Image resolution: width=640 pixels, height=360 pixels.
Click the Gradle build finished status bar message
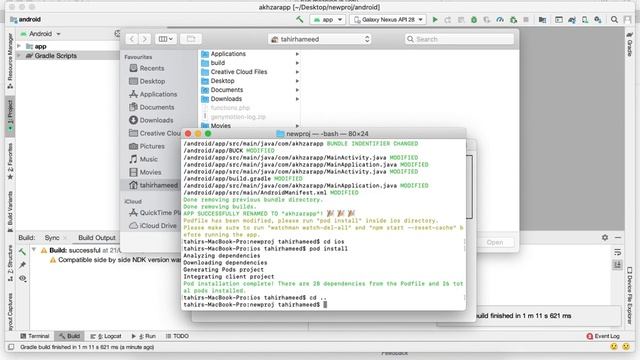[87, 347]
